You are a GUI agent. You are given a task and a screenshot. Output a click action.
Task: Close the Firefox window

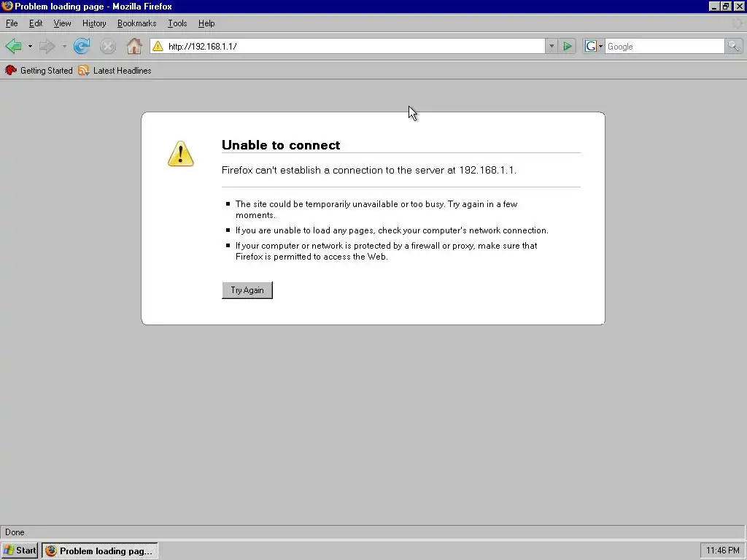[x=739, y=6]
